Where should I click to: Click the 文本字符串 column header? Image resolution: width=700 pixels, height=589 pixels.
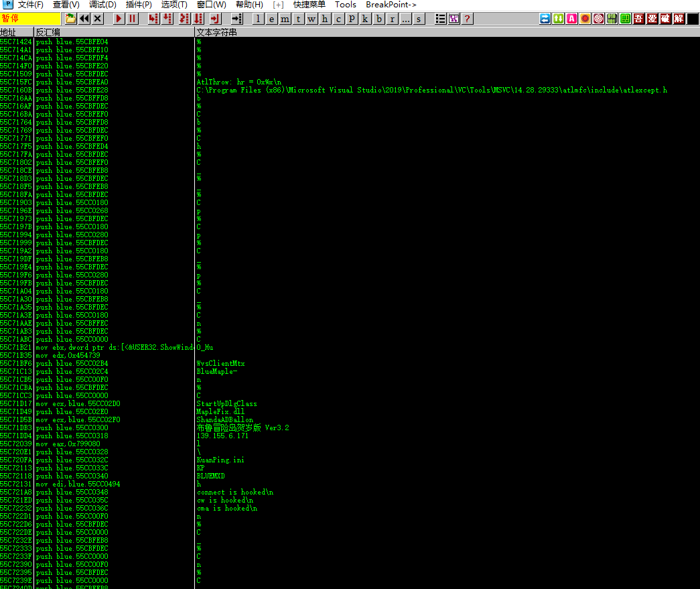[x=217, y=32]
